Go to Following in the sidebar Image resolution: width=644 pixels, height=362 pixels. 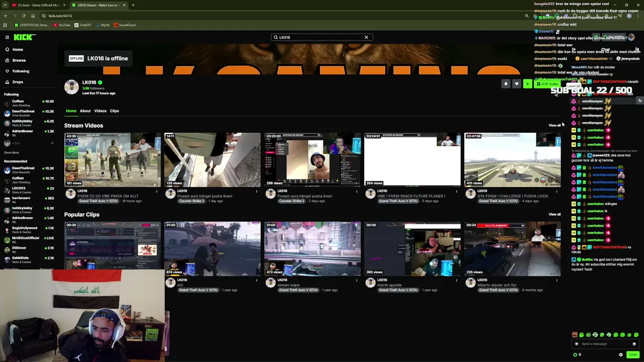click(21, 71)
